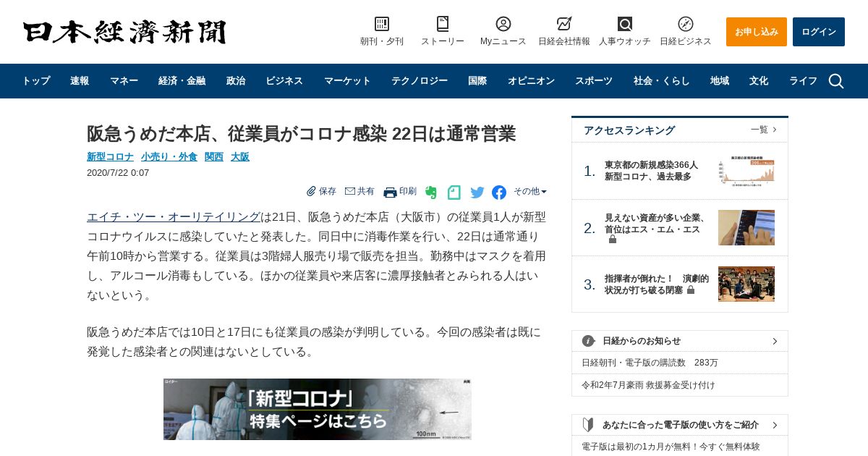Click the ログイン button
Image resolution: width=868 pixels, height=456 pixels.
819,32
